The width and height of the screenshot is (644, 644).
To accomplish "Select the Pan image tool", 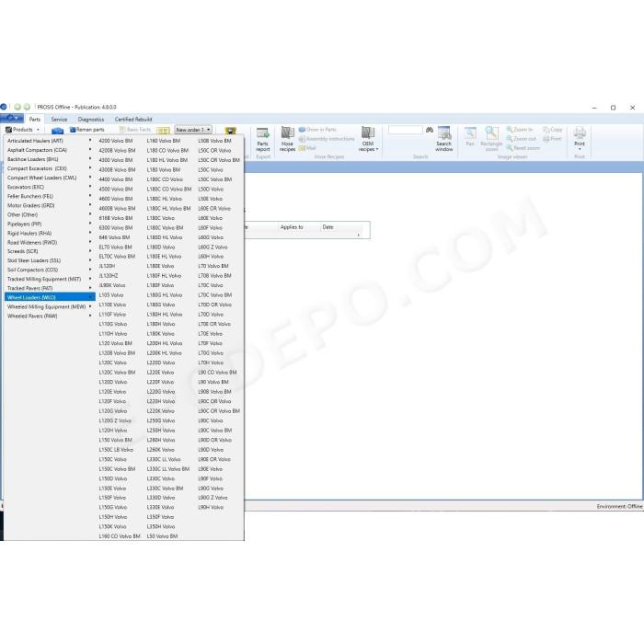I will (470, 136).
